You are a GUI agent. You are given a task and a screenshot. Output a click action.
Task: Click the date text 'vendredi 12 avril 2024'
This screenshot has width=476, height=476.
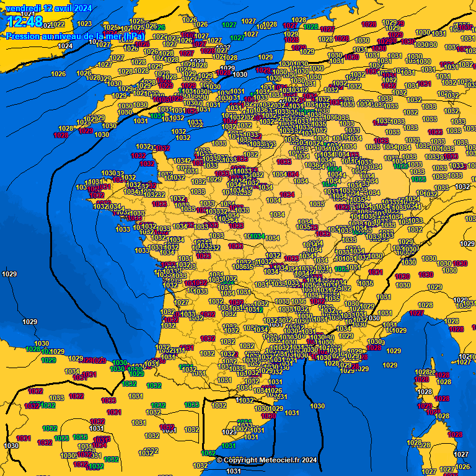49,8
